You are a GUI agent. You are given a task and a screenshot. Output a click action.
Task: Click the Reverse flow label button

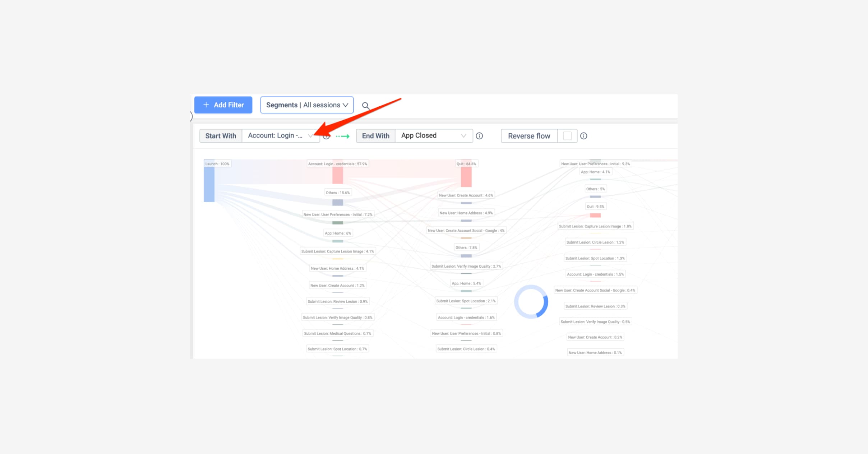[529, 136]
